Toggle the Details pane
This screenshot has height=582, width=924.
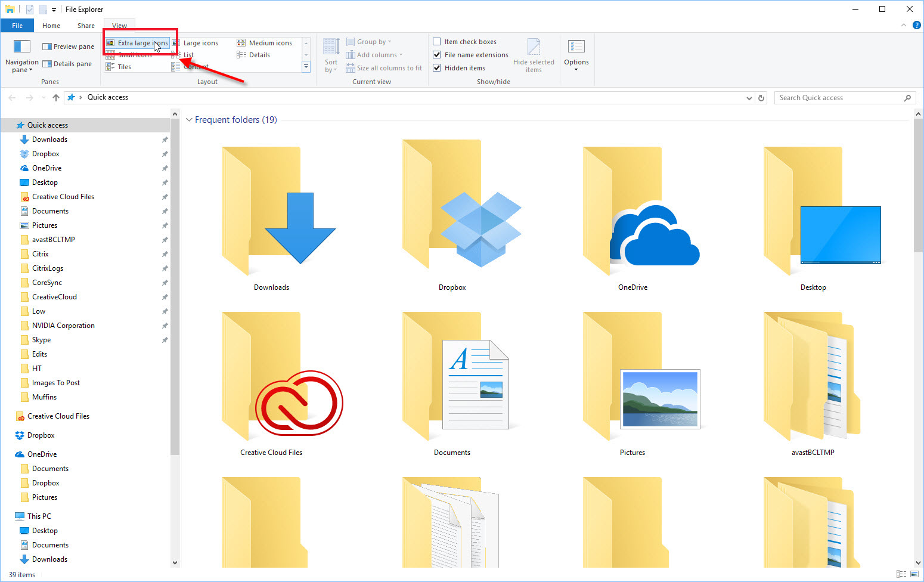coord(67,64)
